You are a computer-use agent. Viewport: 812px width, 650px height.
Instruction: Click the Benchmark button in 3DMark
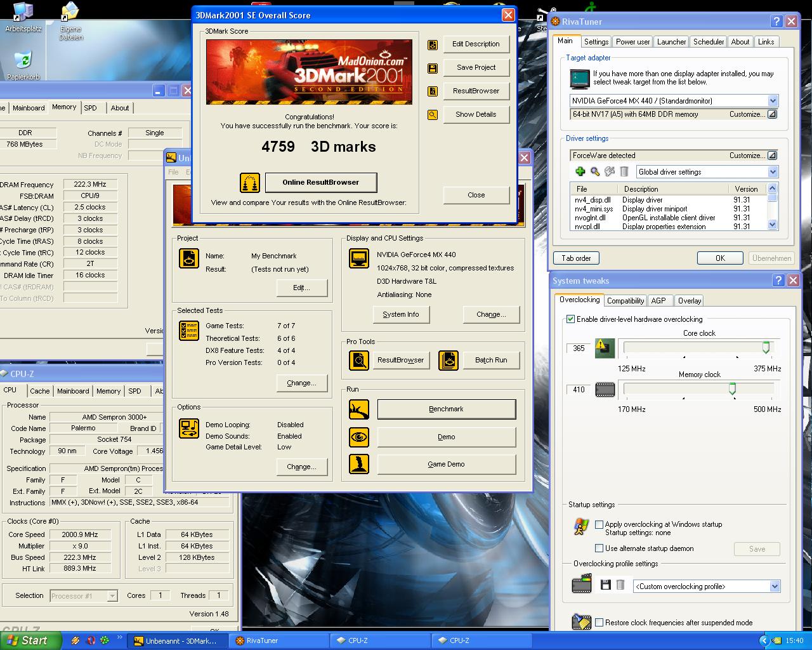point(447,409)
